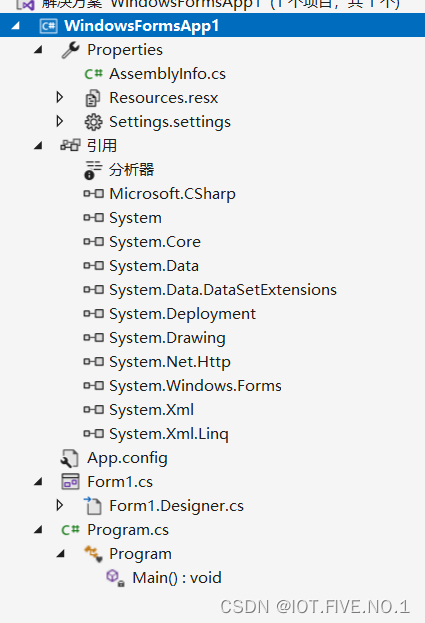425x623 pixels.
Task: Click the analyzer icon next to 分析器
Action: [x=93, y=170]
